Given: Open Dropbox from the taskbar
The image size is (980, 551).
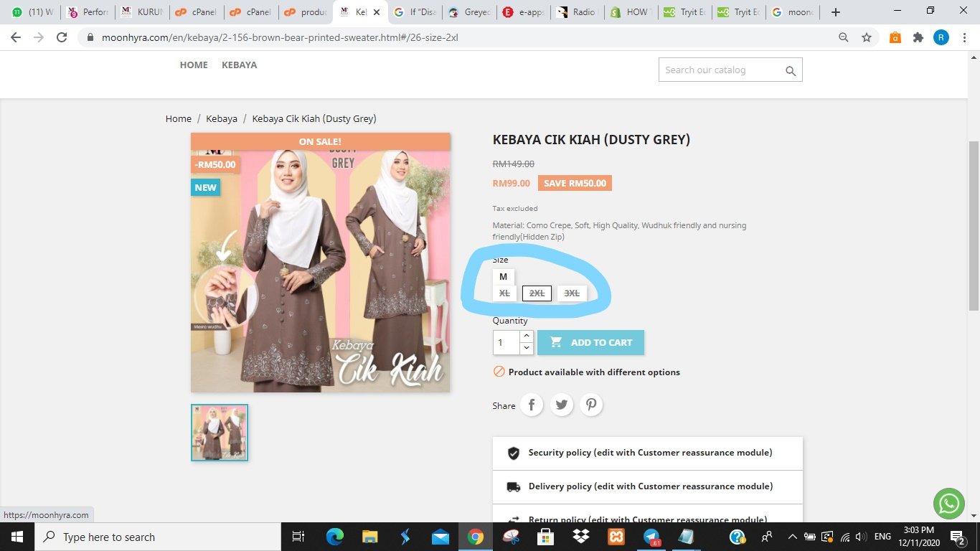Looking at the screenshot, I should (580, 537).
